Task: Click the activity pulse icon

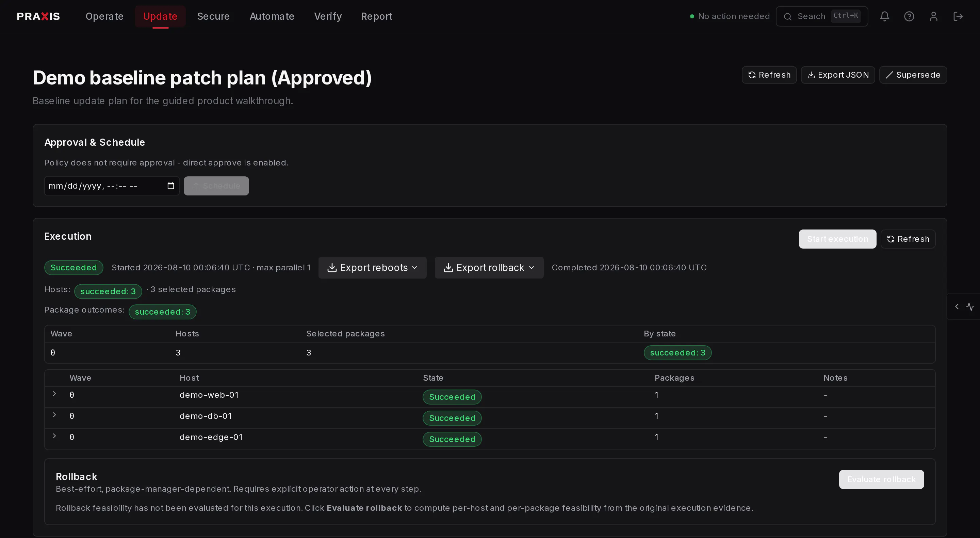Action: pyautogui.click(x=970, y=306)
